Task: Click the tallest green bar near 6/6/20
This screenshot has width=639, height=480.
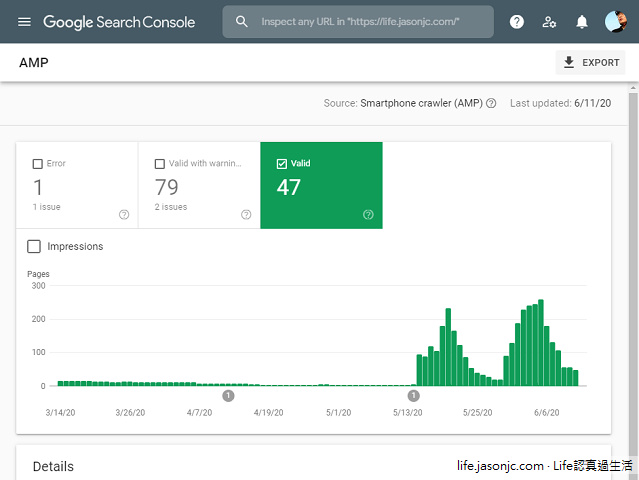Action: (x=541, y=342)
